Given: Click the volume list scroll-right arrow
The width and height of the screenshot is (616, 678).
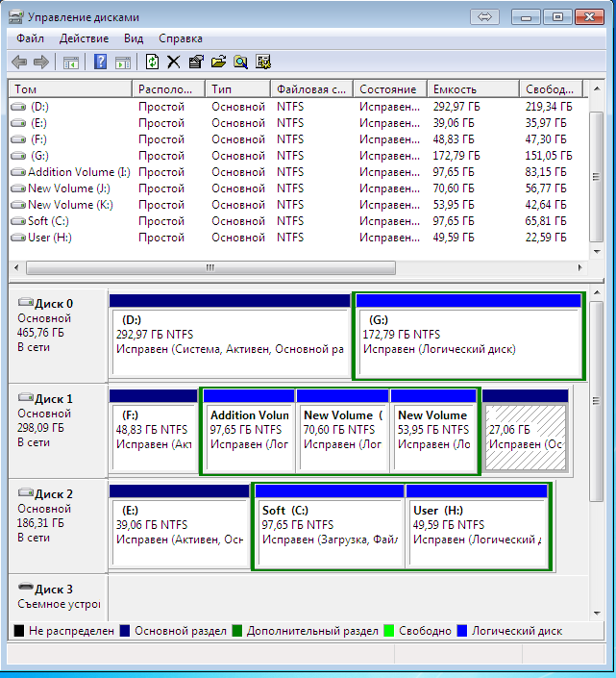Looking at the screenshot, I should (579, 267).
